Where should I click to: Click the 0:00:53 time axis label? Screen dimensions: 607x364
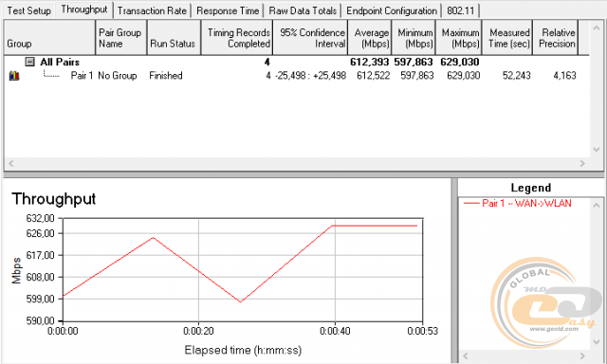pos(423,331)
